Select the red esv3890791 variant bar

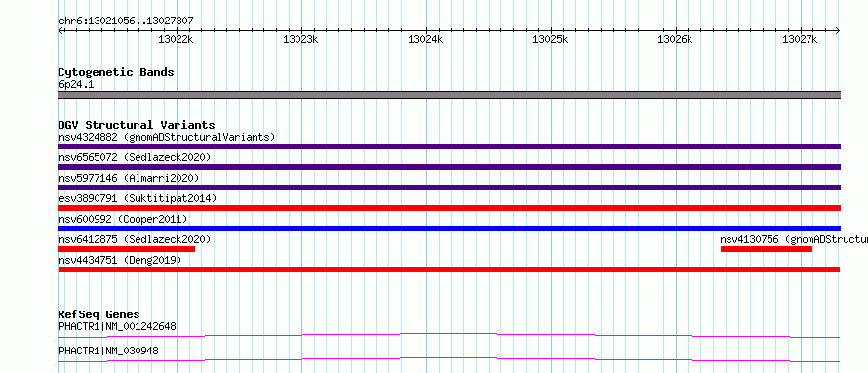[449, 208]
